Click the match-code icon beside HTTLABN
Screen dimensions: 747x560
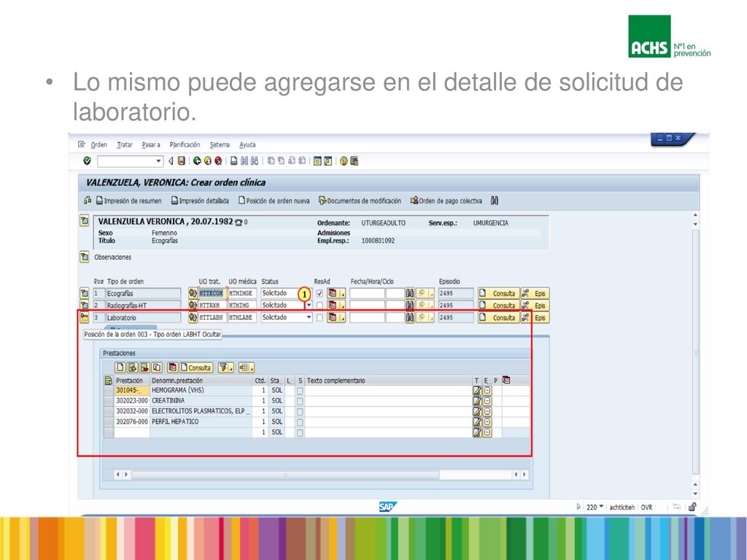click(x=193, y=317)
